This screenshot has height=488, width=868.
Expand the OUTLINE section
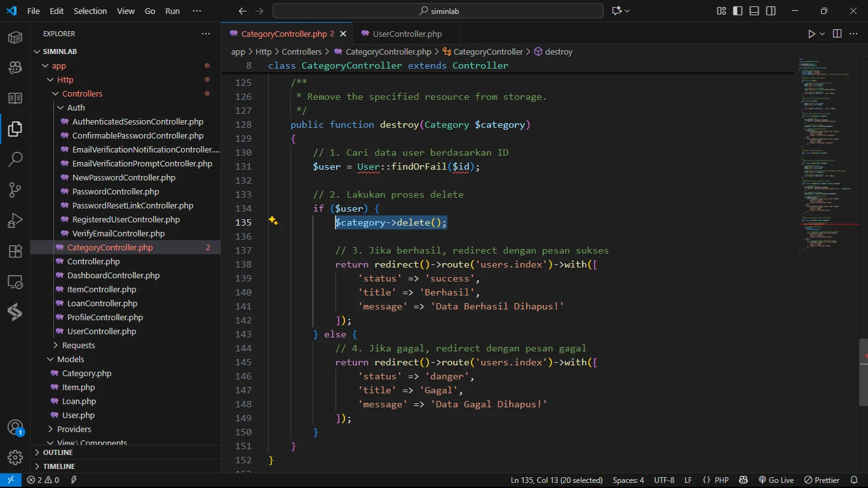[x=58, y=452]
